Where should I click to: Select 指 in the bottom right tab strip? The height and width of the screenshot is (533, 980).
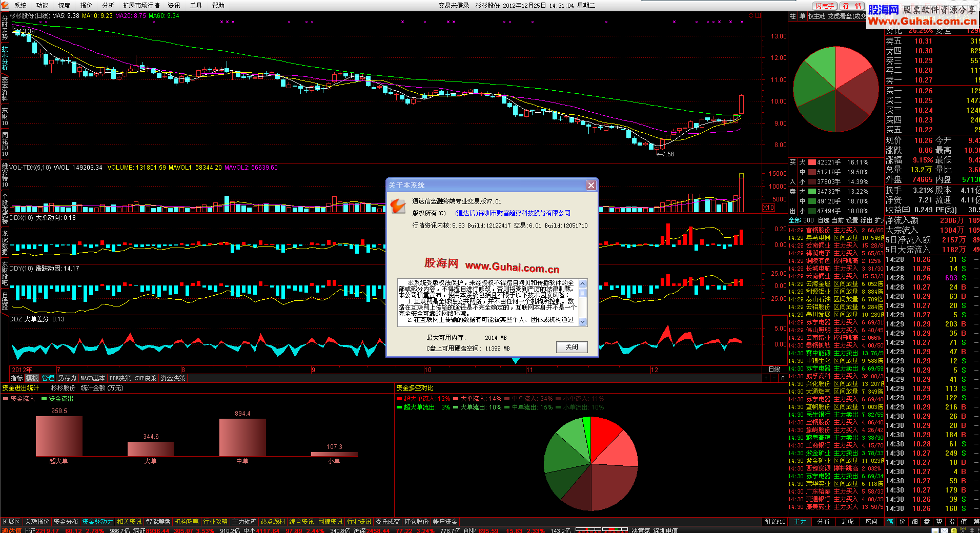(x=951, y=521)
